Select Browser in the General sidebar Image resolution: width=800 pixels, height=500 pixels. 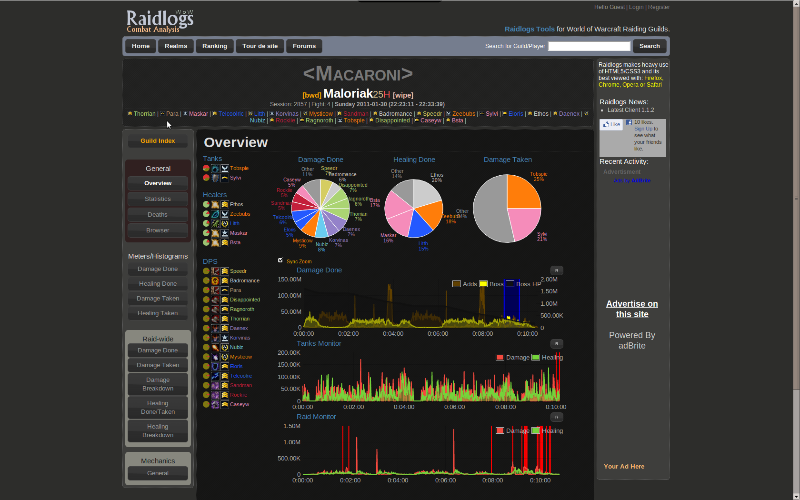[x=158, y=231]
